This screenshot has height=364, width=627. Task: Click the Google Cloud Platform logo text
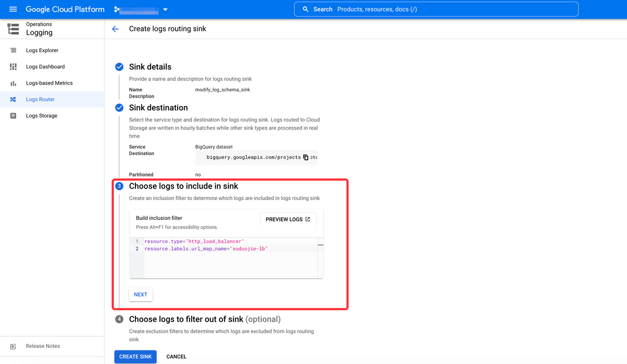tap(65, 9)
